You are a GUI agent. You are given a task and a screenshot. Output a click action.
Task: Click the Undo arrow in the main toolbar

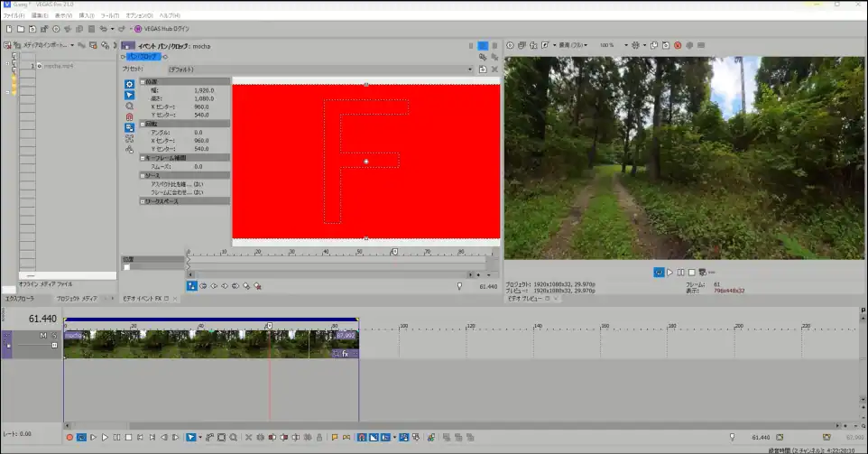pos(103,29)
